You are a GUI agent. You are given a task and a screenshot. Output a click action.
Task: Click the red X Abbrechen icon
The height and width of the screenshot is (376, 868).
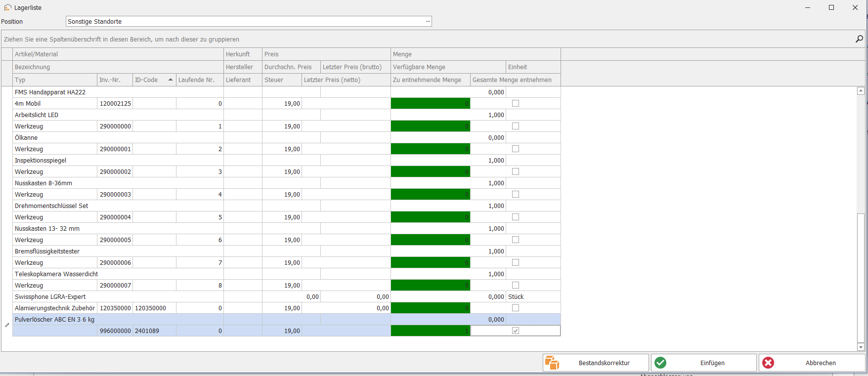(x=768, y=363)
